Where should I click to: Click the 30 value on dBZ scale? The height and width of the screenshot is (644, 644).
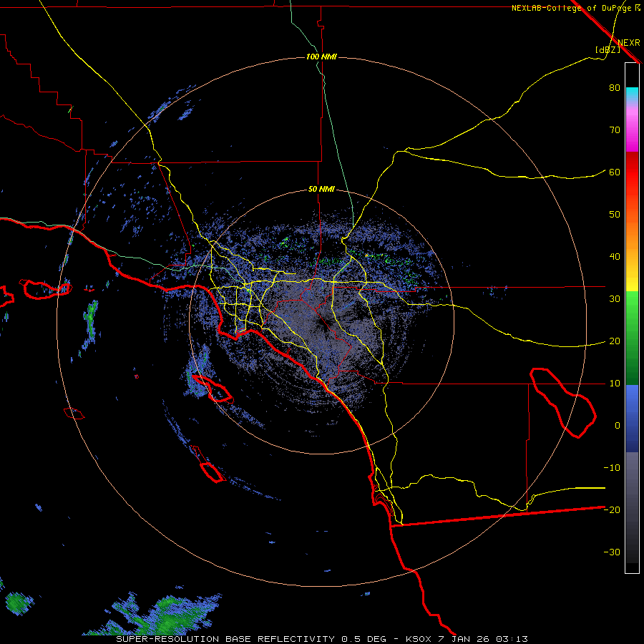point(615,299)
